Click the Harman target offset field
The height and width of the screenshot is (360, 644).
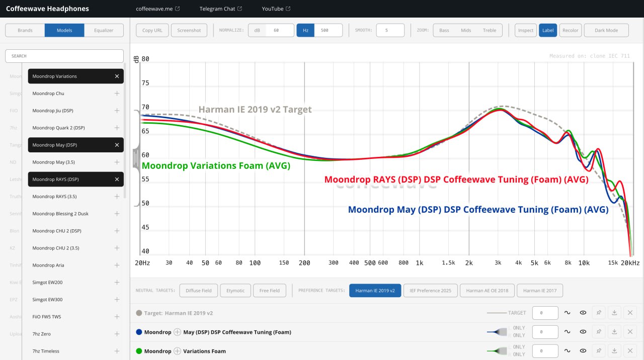pyautogui.click(x=545, y=313)
